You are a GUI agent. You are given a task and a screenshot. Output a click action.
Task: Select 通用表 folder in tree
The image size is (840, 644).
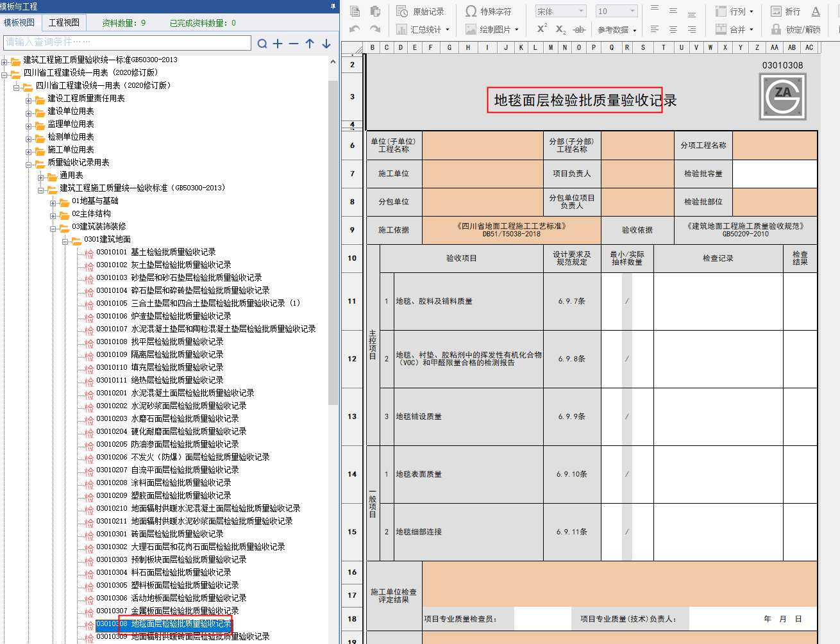(x=71, y=175)
